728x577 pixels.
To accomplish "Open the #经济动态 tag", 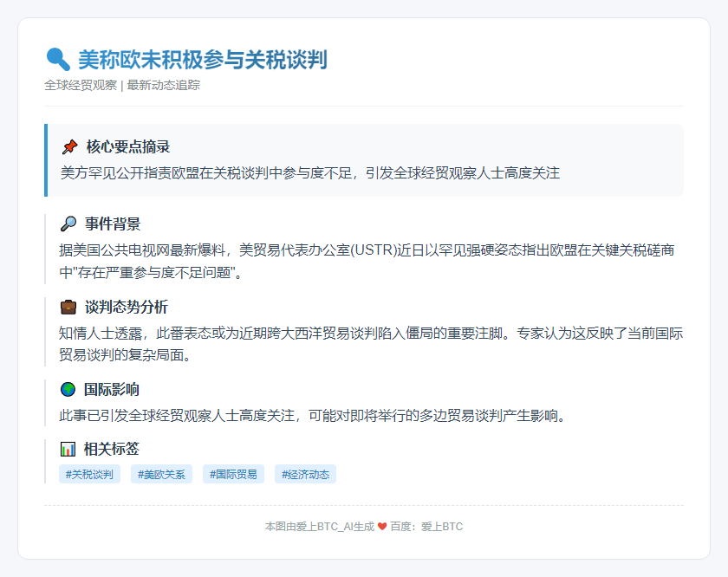I will click(305, 475).
